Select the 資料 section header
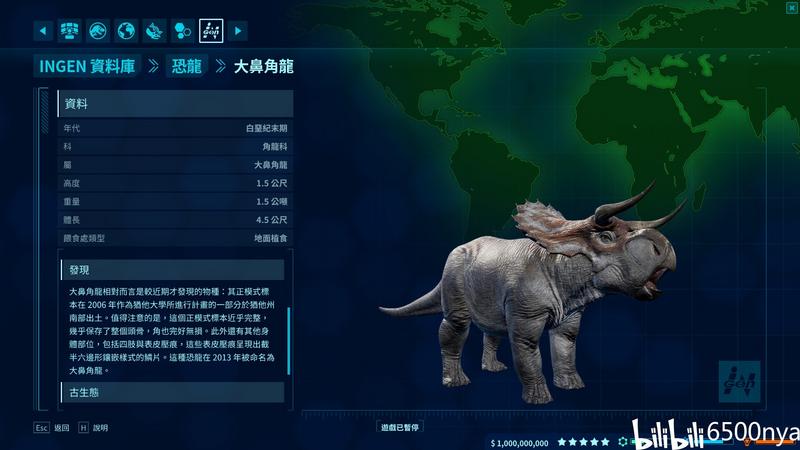Viewport: 800px width, 450px height. [176, 104]
